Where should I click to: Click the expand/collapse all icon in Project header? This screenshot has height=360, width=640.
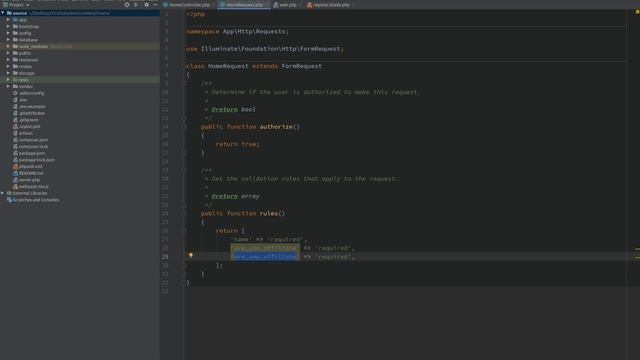pyautogui.click(x=136, y=4)
